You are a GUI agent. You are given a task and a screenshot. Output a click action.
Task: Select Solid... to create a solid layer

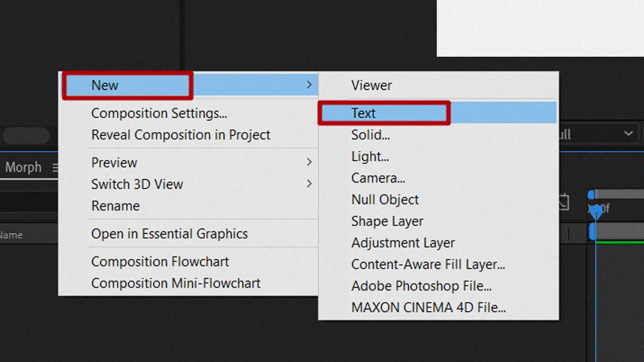[x=371, y=135]
